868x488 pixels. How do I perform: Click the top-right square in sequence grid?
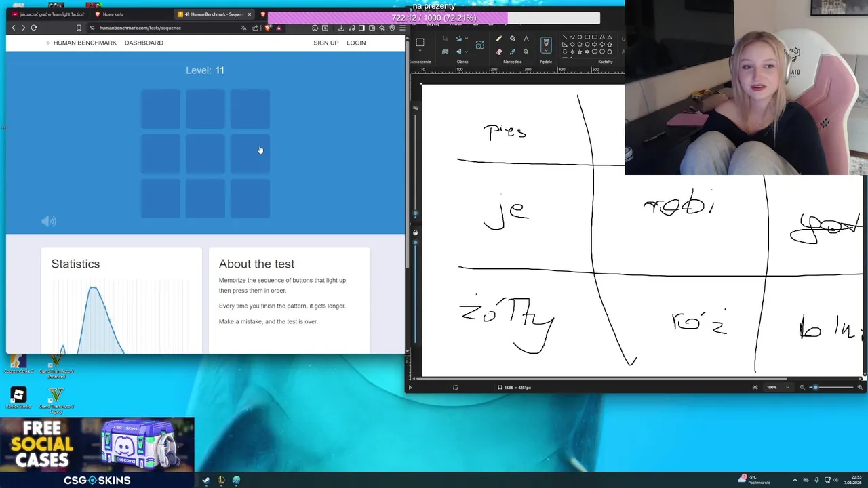[250, 108]
